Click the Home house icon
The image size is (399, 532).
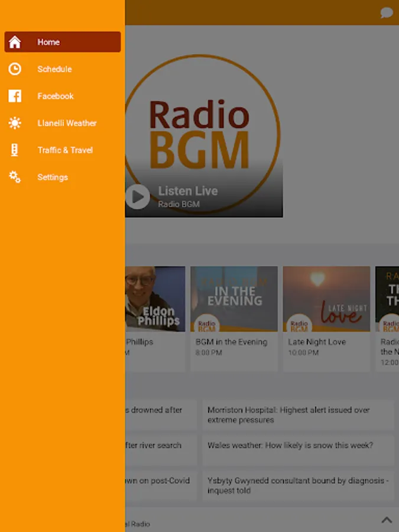pos(15,42)
